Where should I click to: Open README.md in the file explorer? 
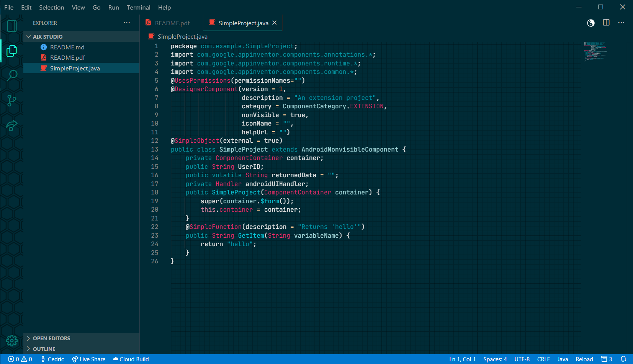(67, 47)
